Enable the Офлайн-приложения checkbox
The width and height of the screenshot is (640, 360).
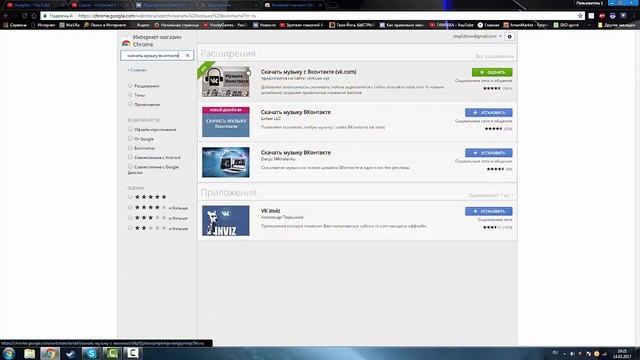tap(130, 129)
